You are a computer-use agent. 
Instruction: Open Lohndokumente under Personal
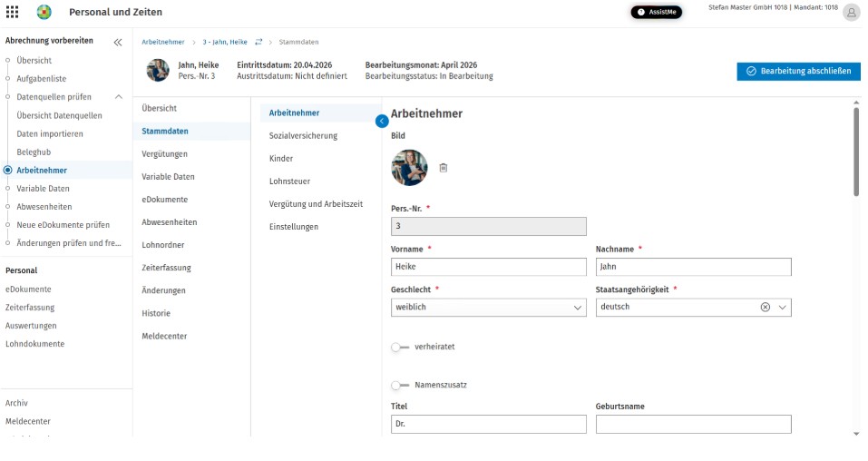click(x=34, y=344)
